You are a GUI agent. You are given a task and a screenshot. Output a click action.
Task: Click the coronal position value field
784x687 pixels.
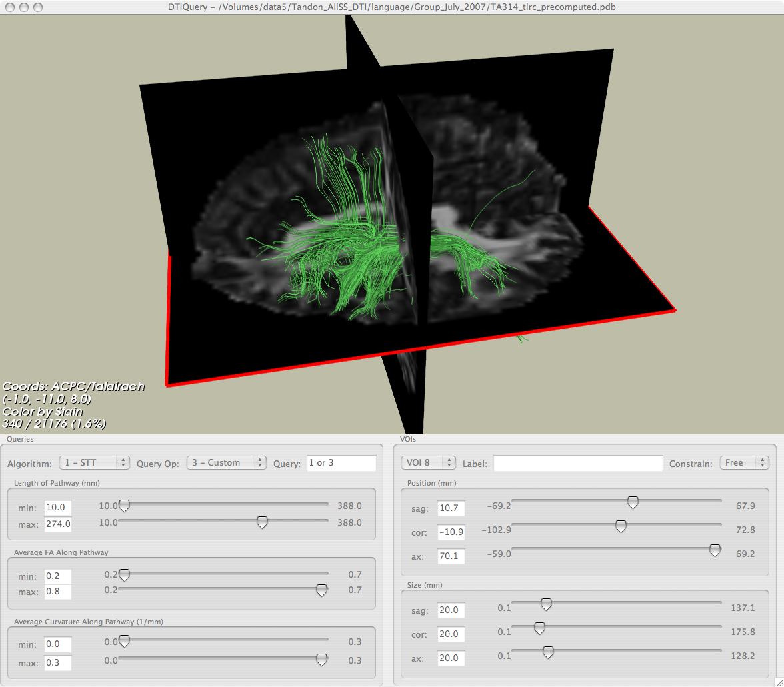click(451, 532)
